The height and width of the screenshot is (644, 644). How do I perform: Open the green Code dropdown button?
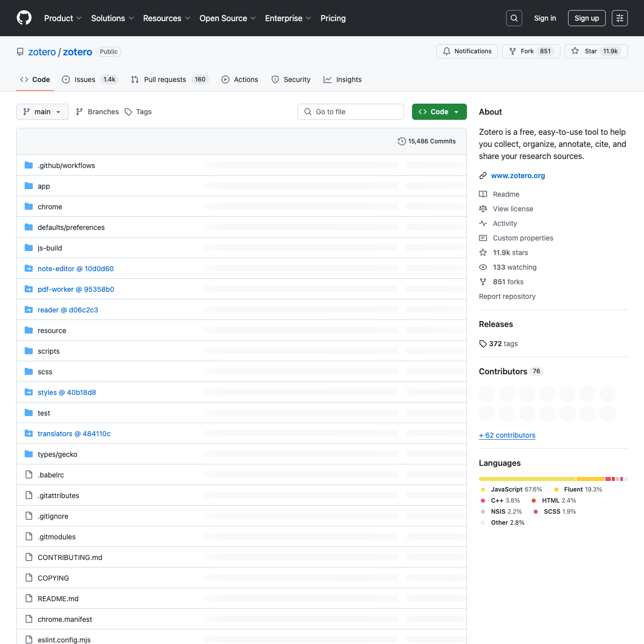[x=439, y=112]
